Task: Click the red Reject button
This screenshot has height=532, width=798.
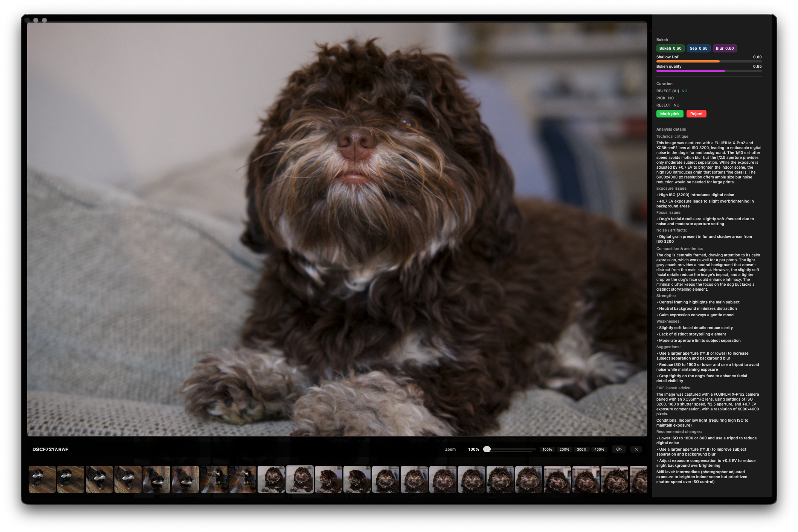Action: [696, 114]
